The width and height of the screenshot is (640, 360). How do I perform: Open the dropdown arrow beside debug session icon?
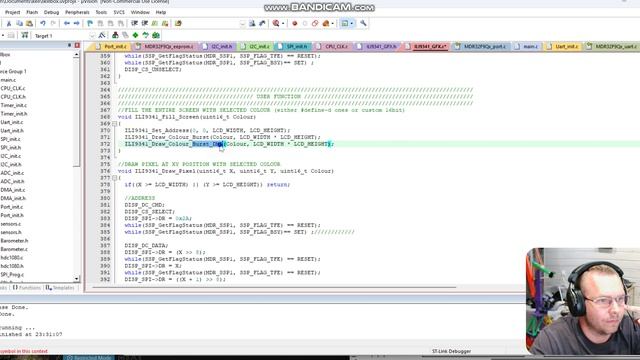pyautogui.click(x=283, y=24)
